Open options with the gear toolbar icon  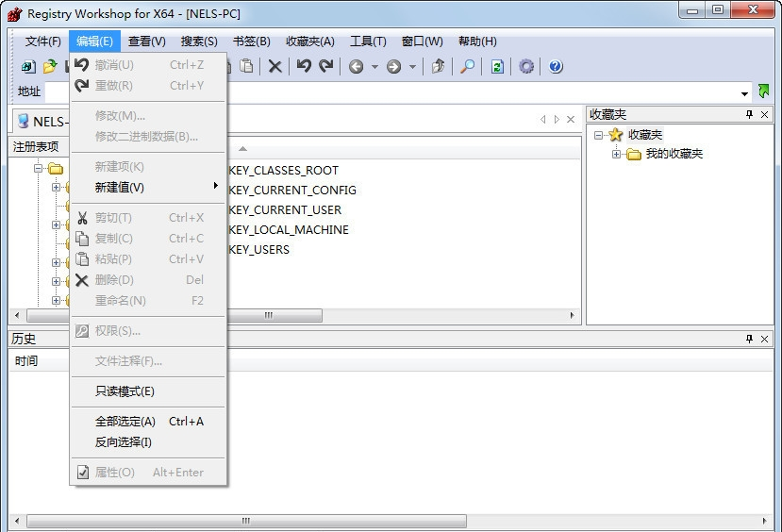526,66
